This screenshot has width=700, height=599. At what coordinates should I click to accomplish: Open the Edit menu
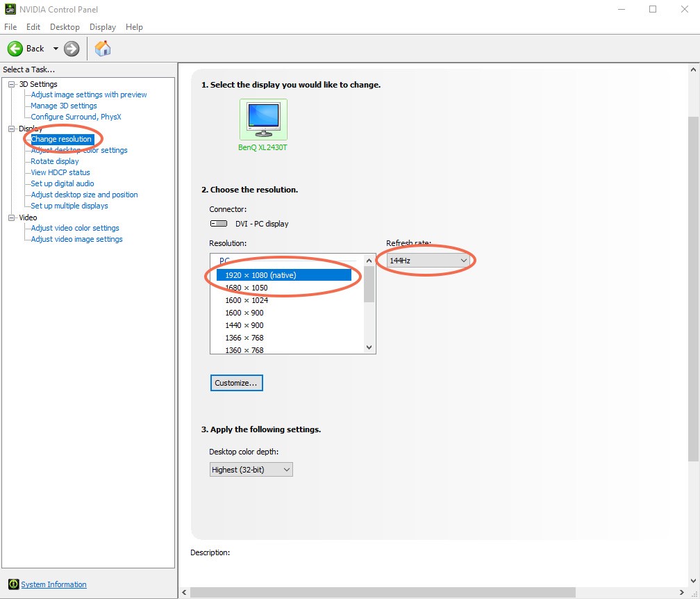(x=33, y=27)
